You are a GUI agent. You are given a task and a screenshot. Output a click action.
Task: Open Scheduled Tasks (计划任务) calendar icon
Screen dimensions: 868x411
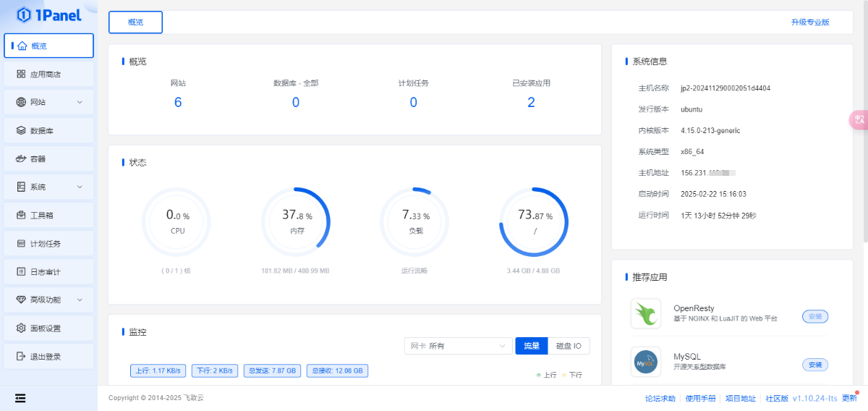(21, 243)
